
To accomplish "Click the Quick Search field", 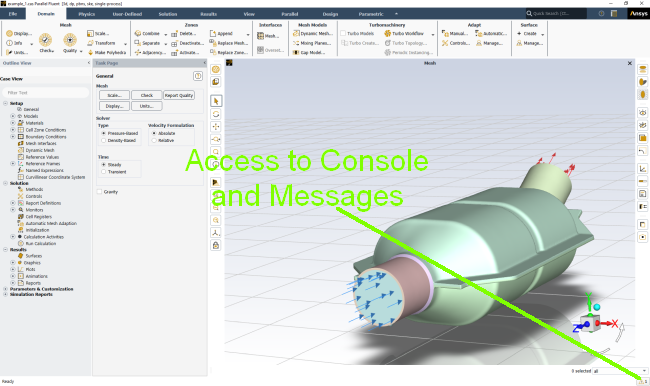I will coord(556,13).
